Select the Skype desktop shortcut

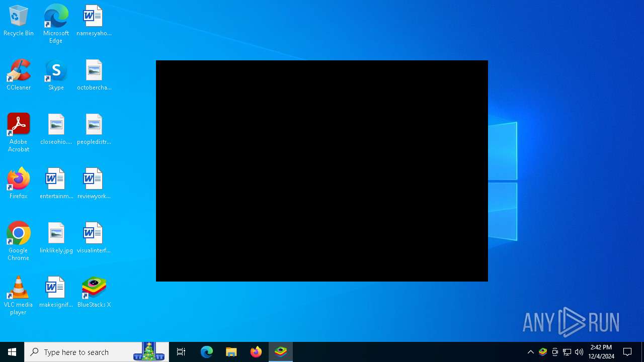[x=56, y=75]
